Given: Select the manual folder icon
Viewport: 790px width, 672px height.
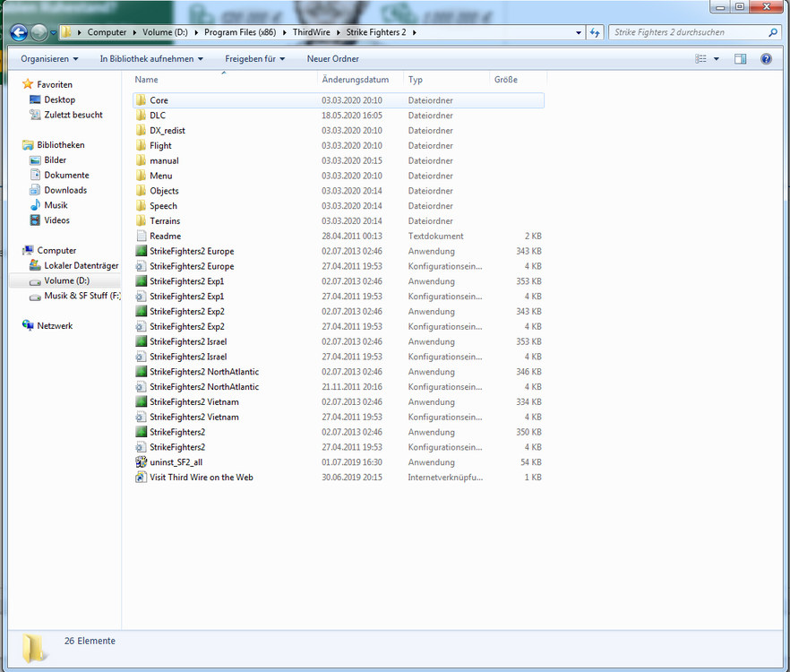Looking at the screenshot, I should tap(142, 160).
